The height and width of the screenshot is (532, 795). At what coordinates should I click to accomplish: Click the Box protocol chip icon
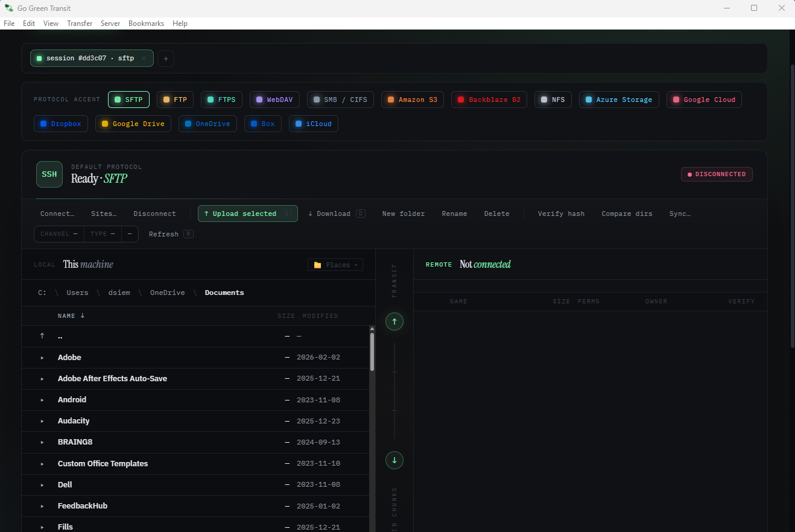click(x=254, y=124)
